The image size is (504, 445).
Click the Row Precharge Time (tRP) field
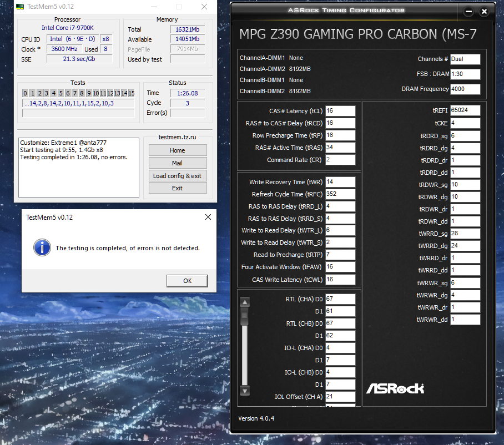pyautogui.click(x=340, y=135)
